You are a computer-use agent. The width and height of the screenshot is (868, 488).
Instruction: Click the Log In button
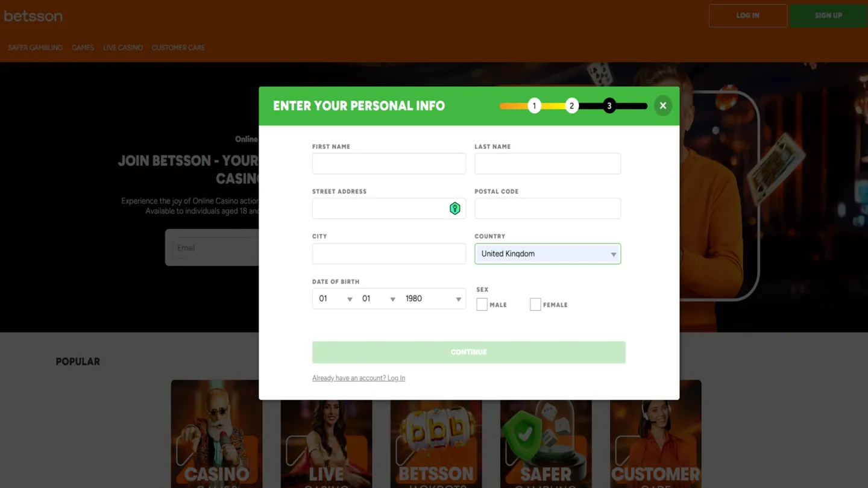click(x=747, y=16)
